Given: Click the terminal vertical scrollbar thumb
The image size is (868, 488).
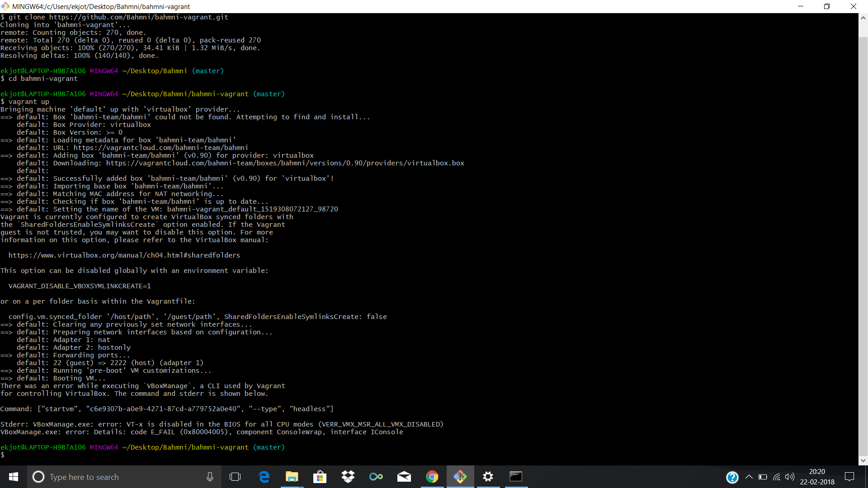Looking at the screenshot, I should 863,245.
